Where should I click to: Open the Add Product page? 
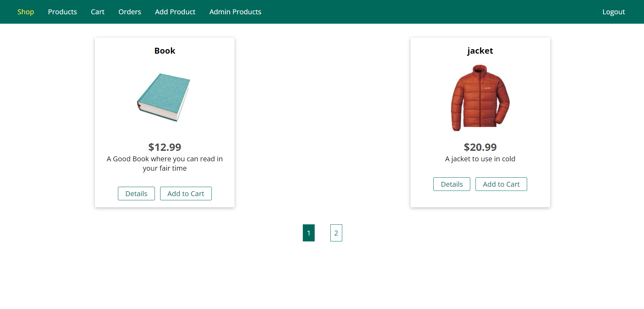tap(175, 12)
